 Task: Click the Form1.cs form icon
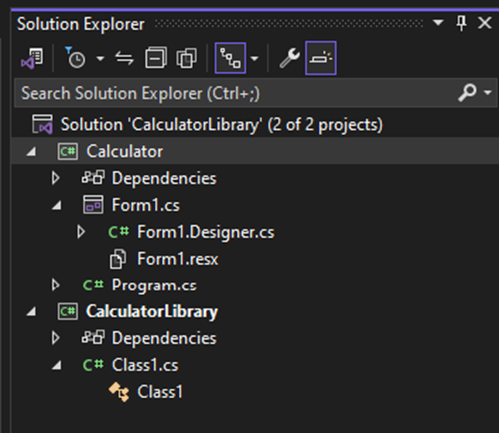point(93,205)
